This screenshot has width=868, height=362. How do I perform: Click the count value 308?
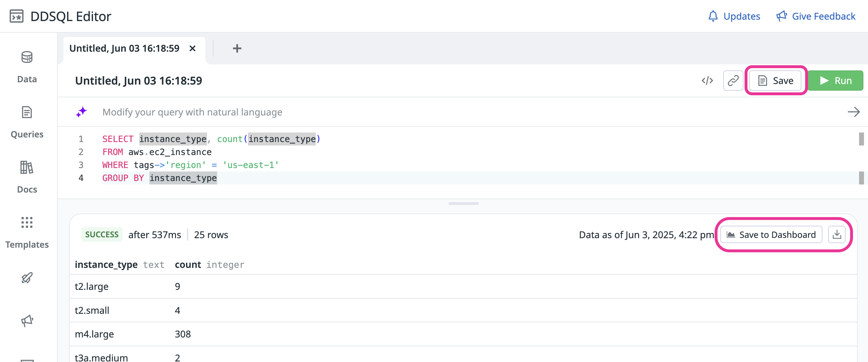[183, 334]
